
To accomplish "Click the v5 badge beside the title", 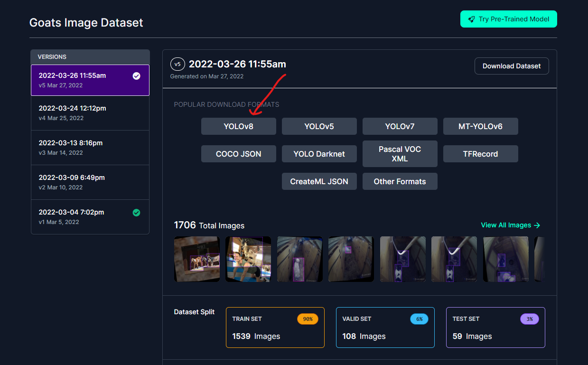I will [x=177, y=64].
